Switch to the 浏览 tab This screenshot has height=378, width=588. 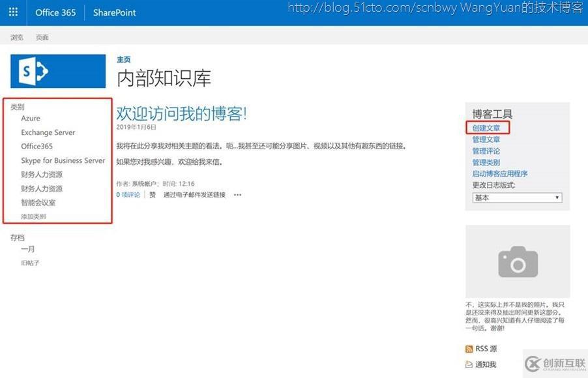pyautogui.click(x=16, y=37)
